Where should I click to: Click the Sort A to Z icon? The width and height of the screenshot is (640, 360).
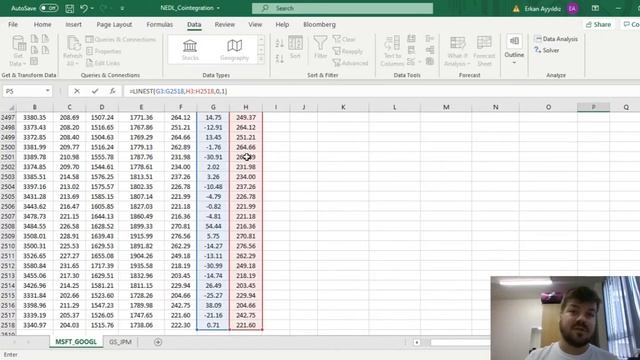click(x=280, y=44)
